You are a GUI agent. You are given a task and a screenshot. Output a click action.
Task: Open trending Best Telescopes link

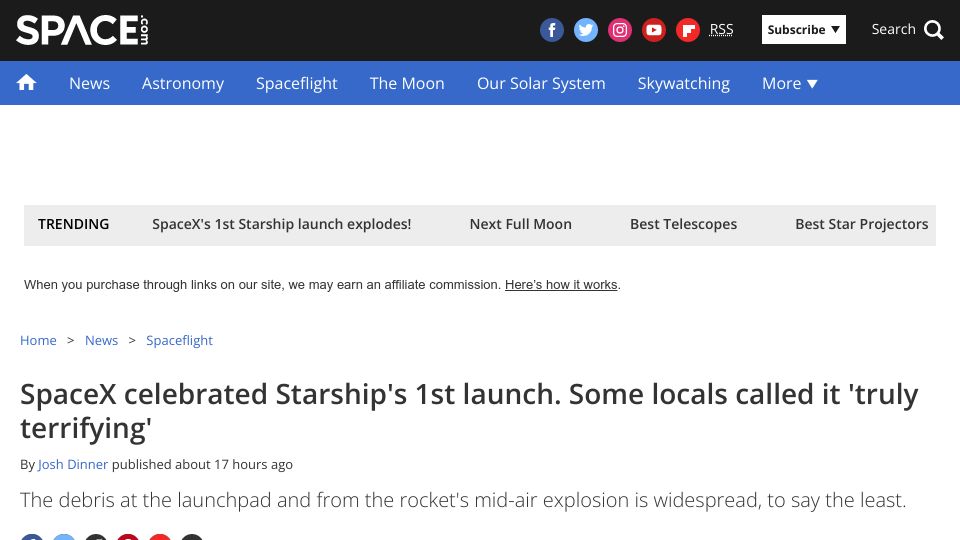pyautogui.click(x=683, y=224)
